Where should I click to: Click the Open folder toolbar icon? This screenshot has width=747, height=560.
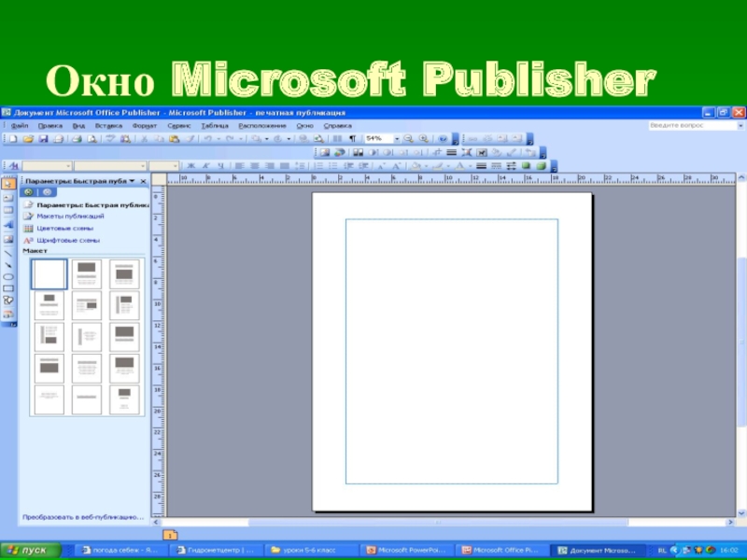[28, 139]
